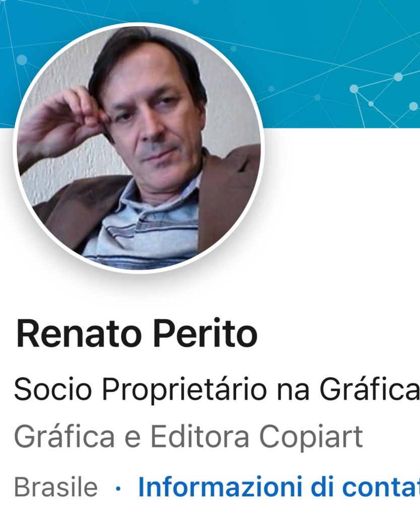This screenshot has height=515, width=420.
Task: Click the Socio Proprietário na Gráfica headline
Action: (217, 390)
